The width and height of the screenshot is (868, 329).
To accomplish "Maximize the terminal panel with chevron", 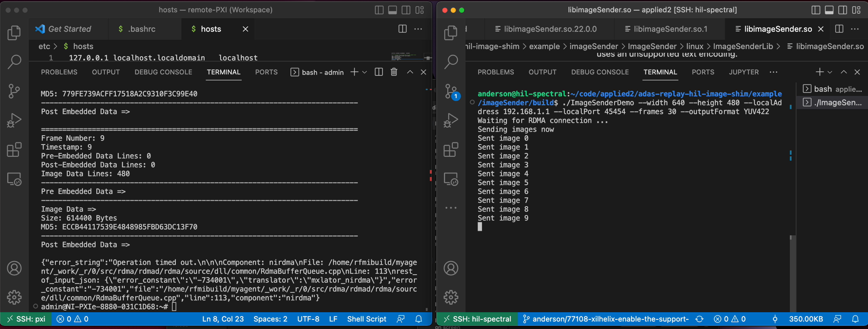I will [x=410, y=72].
